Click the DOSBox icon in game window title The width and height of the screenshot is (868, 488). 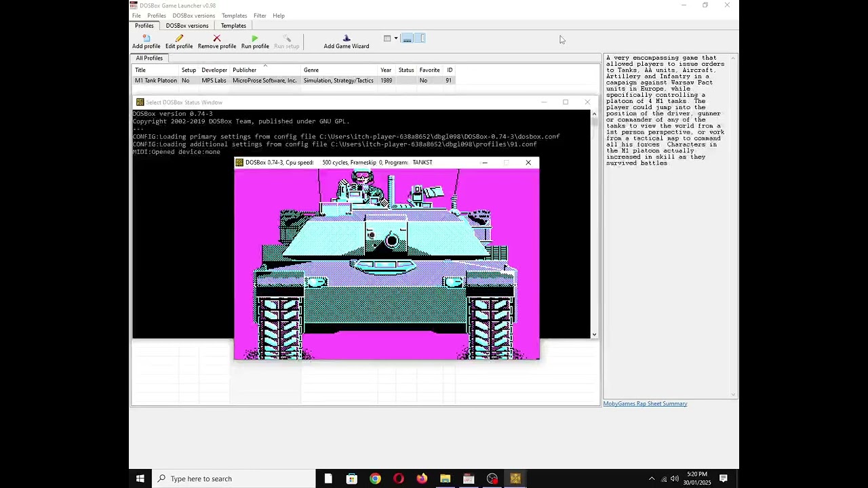(239, 163)
